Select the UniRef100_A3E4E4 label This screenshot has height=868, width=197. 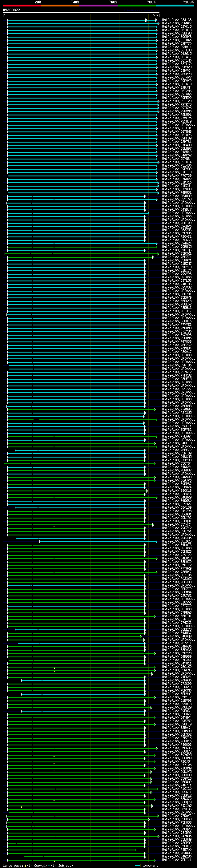(x=177, y=494)
